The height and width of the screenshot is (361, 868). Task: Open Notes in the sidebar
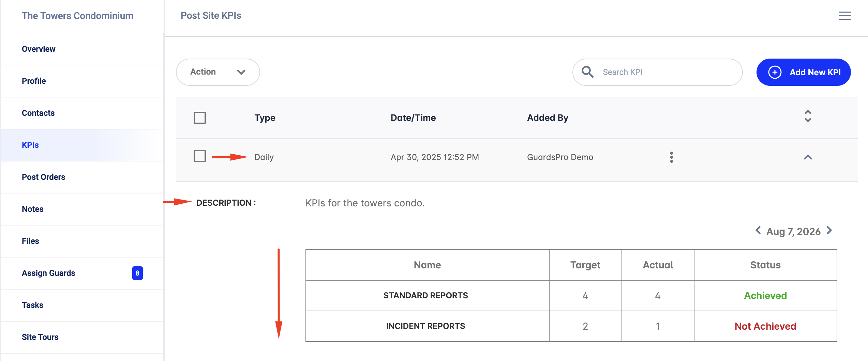coord(83,209)
